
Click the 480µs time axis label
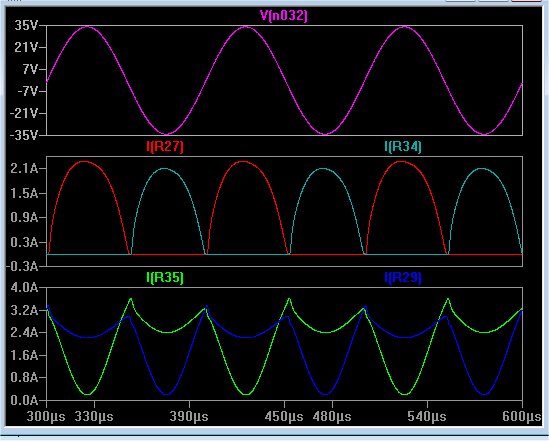tap(332, 416)
